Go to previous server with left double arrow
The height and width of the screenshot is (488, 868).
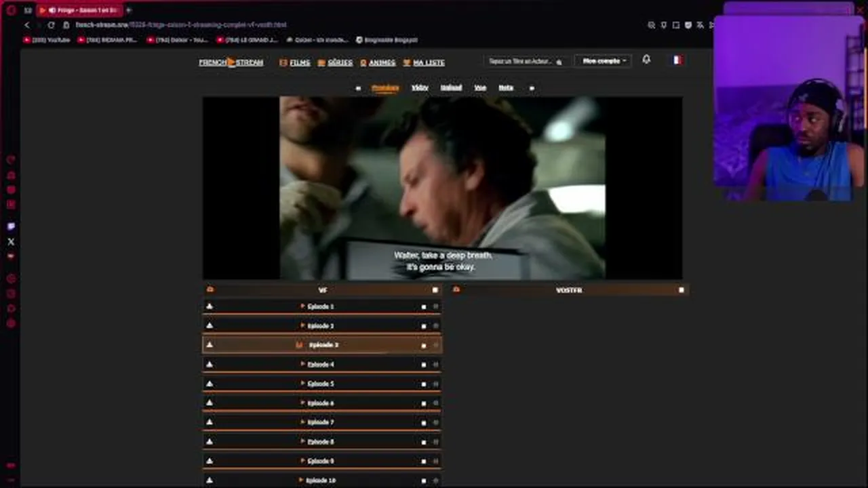point(358,88)
